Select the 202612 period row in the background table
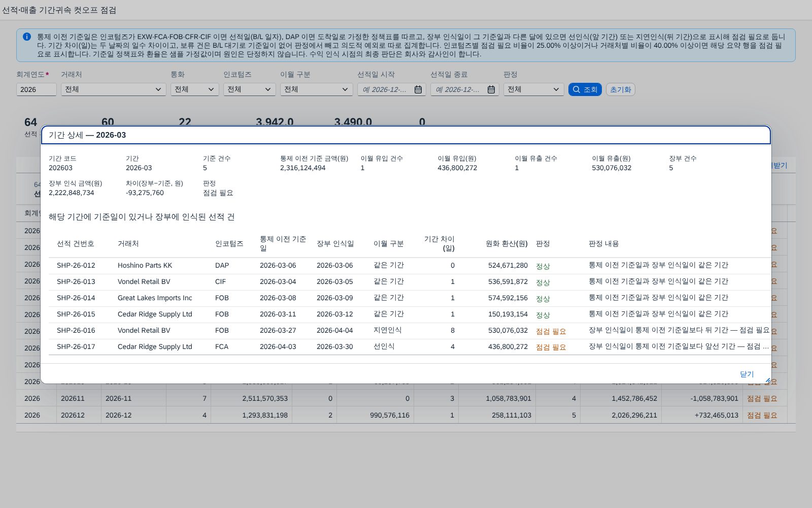 pyautogui.click(x=401, y=415)
